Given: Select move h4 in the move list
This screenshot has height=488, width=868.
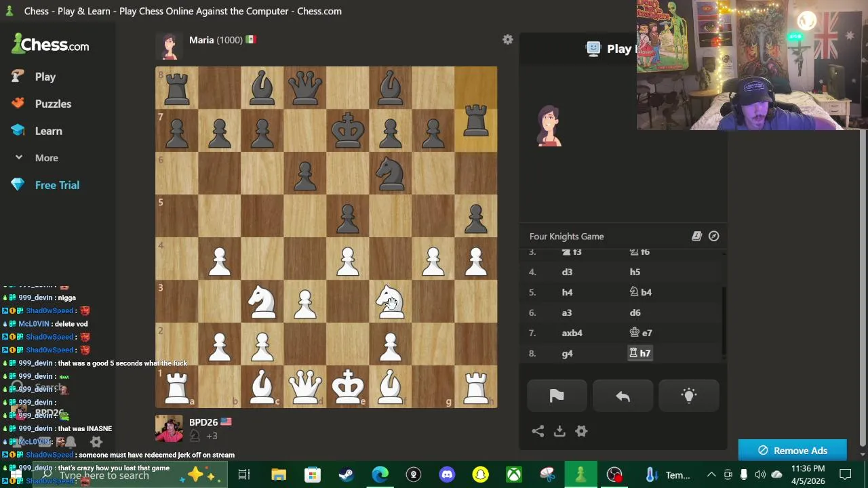Looking at the screenshot, I should pyautogui.click(x=568, y=292).
